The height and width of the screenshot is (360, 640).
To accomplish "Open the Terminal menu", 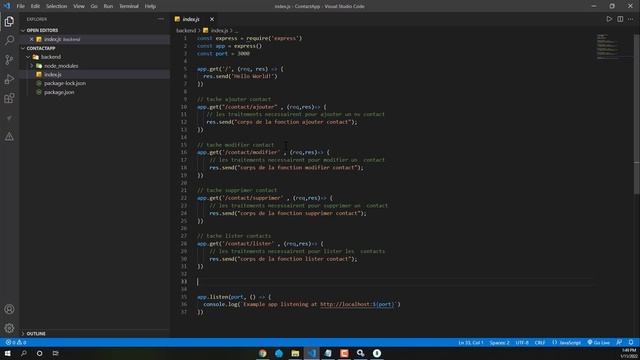I will pyautogui.click(x=129, y=6).
